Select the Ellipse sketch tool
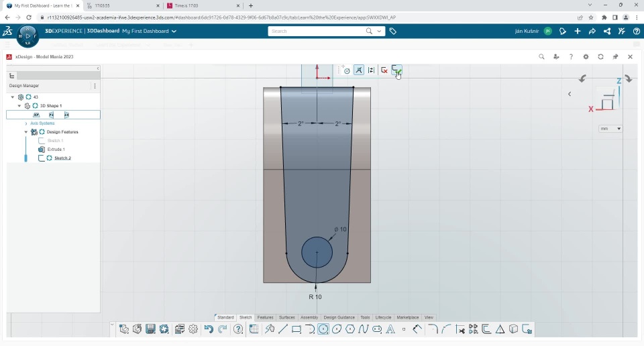 (337, 329)
